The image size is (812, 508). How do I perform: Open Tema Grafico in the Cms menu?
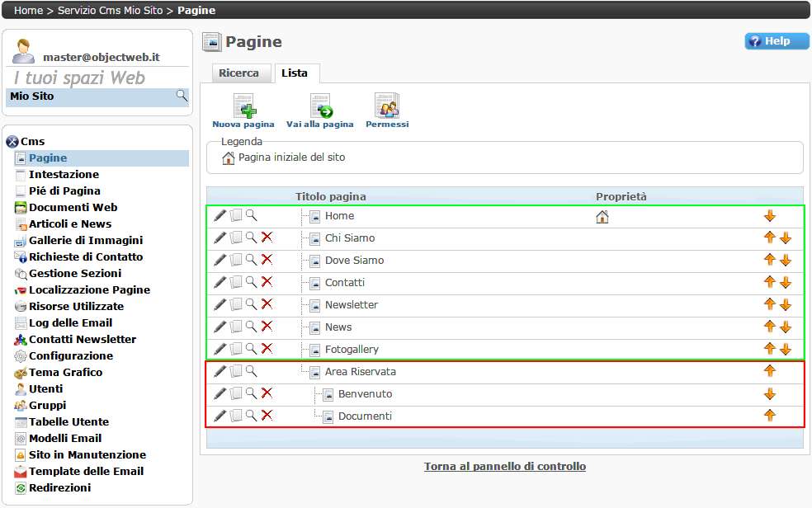pos(65,372)
